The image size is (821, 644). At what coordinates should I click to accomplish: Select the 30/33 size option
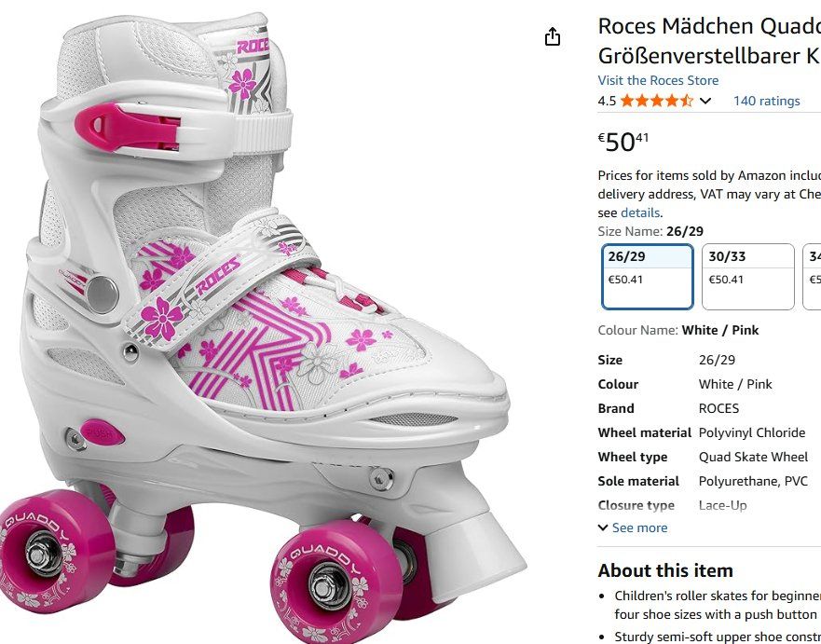pyautogui.click(x=747, y=277)
